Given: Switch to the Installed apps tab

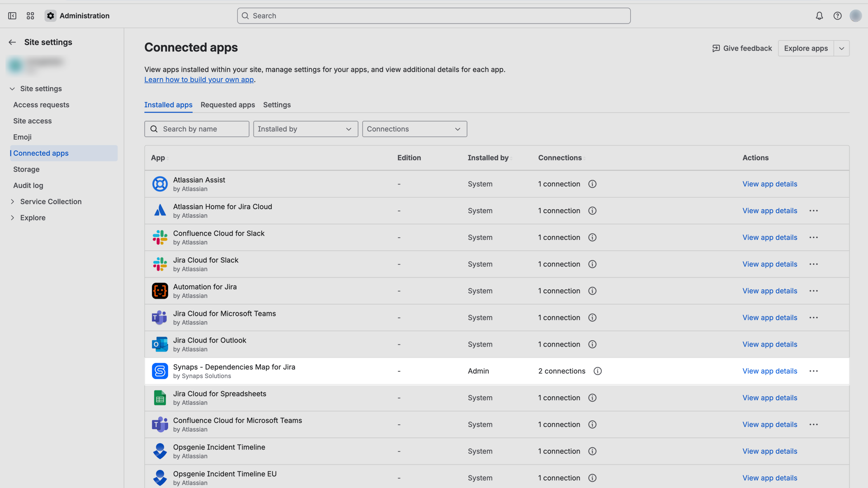Looking at the screenshot, I should pos(168,105).
